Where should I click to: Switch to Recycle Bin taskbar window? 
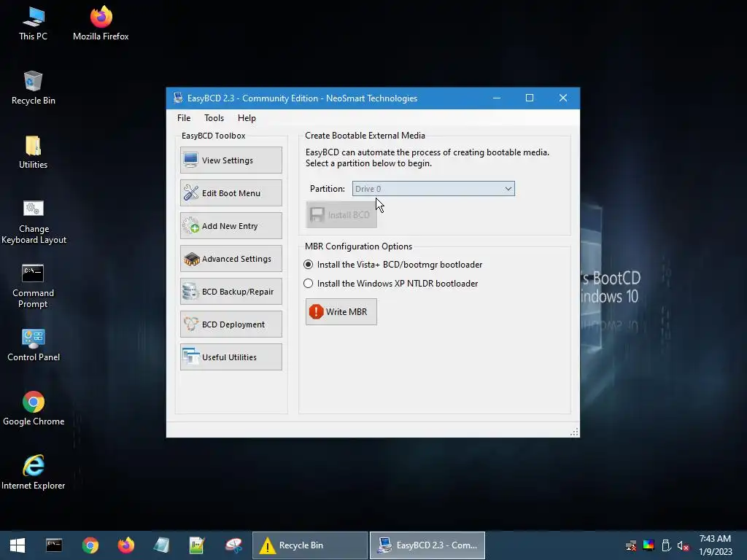point(309,545)
